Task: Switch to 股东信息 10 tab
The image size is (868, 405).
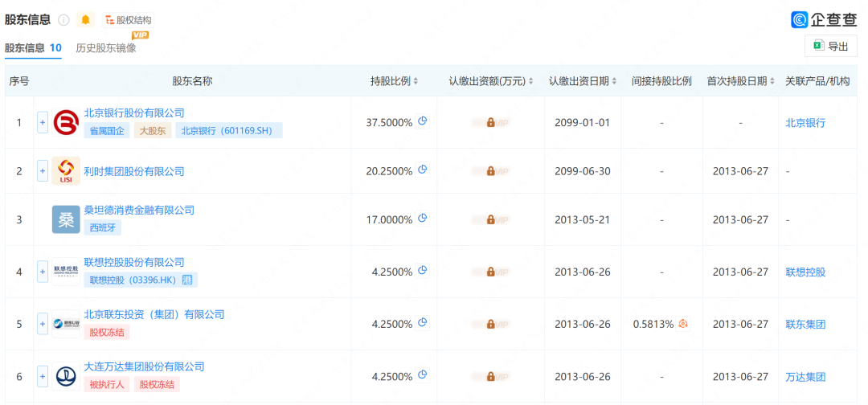Action: (x=33, y=48)
